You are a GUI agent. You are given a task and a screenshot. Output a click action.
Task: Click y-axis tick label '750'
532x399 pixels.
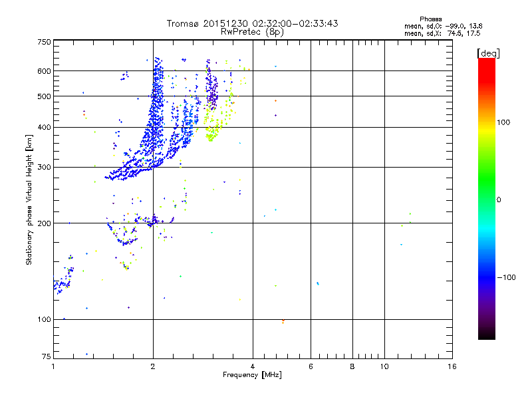44,42
